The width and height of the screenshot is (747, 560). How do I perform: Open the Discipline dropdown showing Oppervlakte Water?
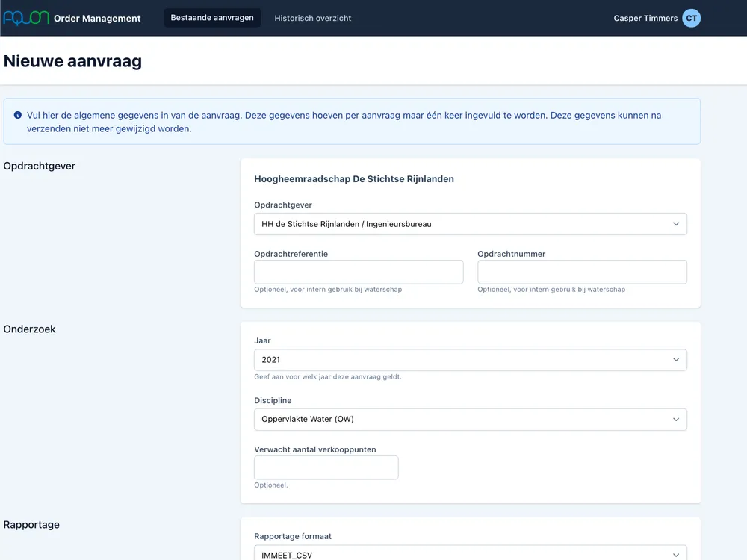(x=470, y=419)
